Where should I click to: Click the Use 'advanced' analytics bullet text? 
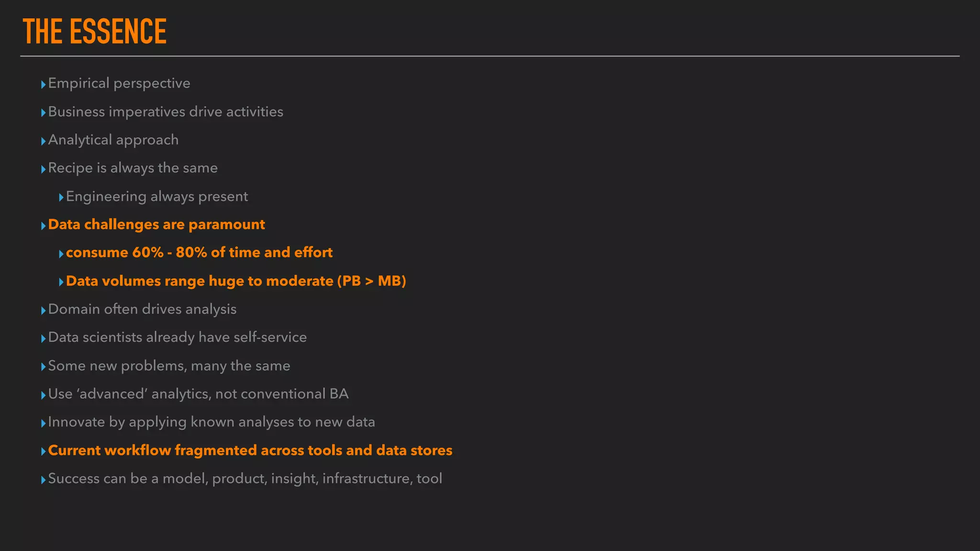(x=198, y=394)
